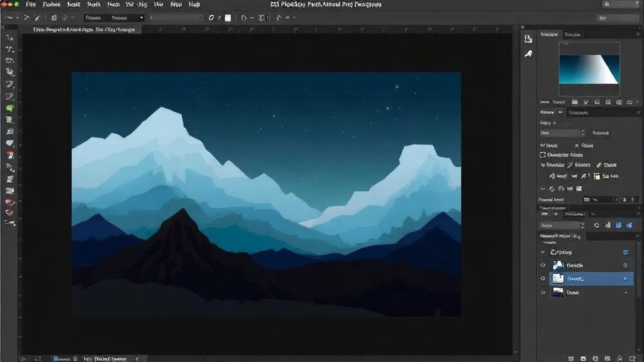Click the last icon under the gradient preview
Viewport: 644px width, 362px height.
click(x=629, y=102)
